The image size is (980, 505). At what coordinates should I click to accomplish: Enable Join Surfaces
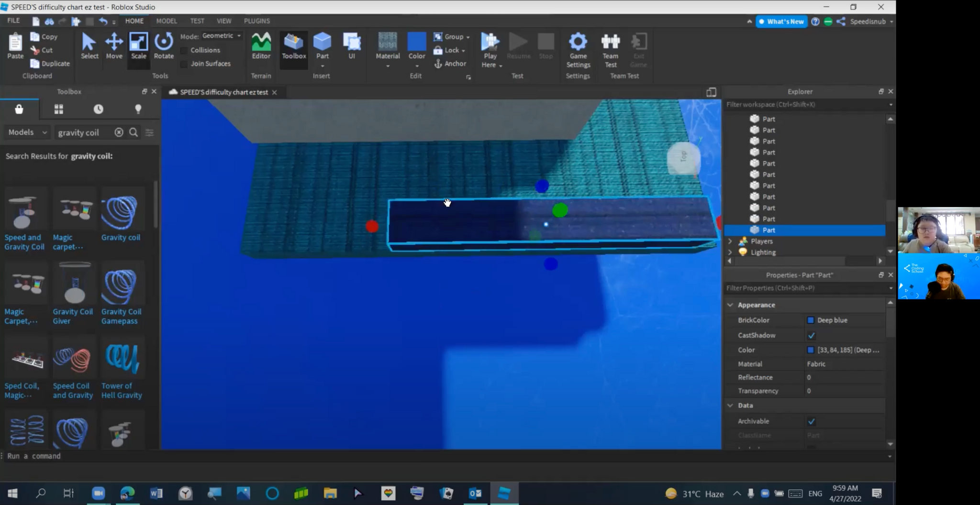(x=184, y=63)
